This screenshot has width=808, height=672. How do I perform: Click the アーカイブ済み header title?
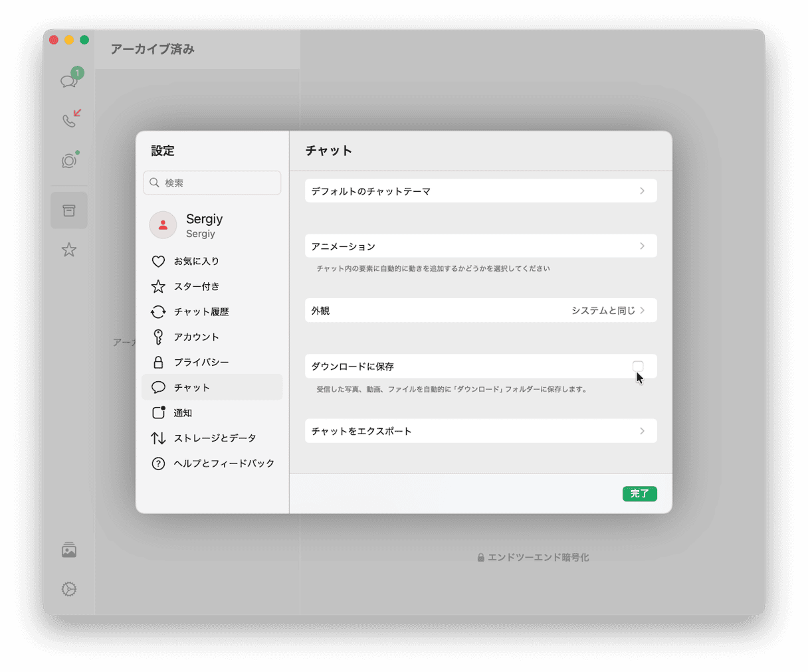click(x=152, y=48)
